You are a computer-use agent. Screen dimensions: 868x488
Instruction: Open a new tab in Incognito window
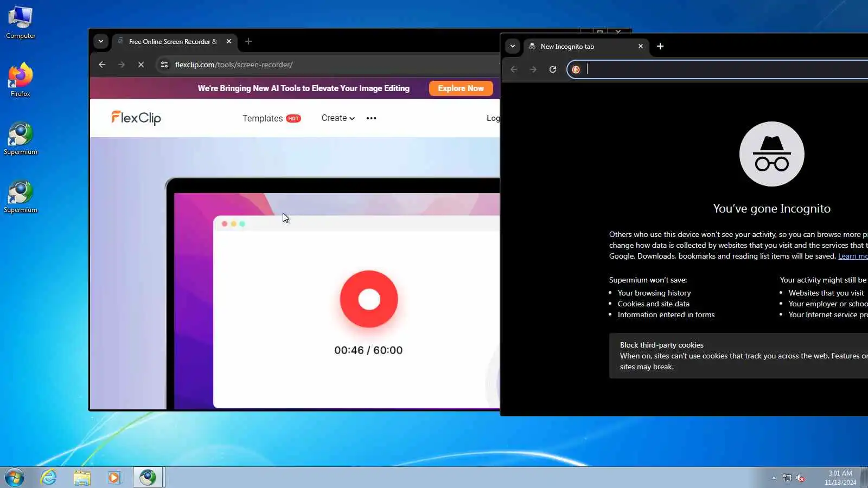(660, 46)
